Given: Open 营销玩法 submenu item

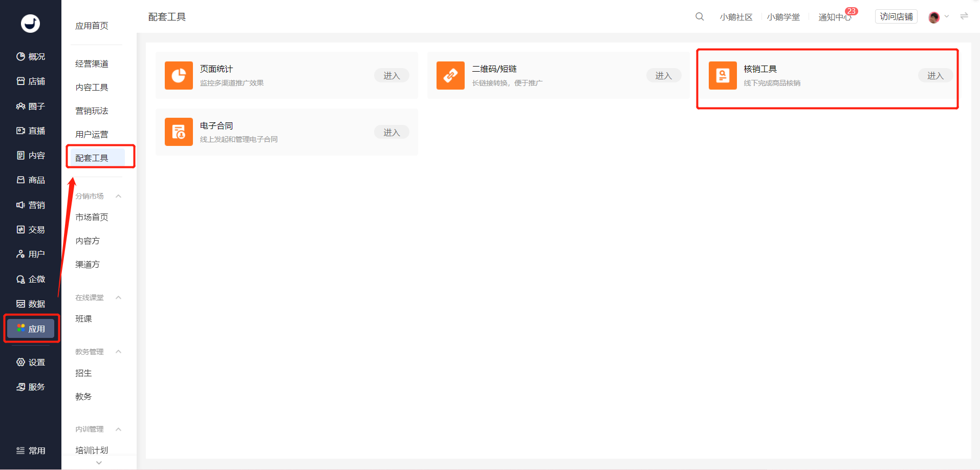Looking at the screenshot, I should click(92, 111).
